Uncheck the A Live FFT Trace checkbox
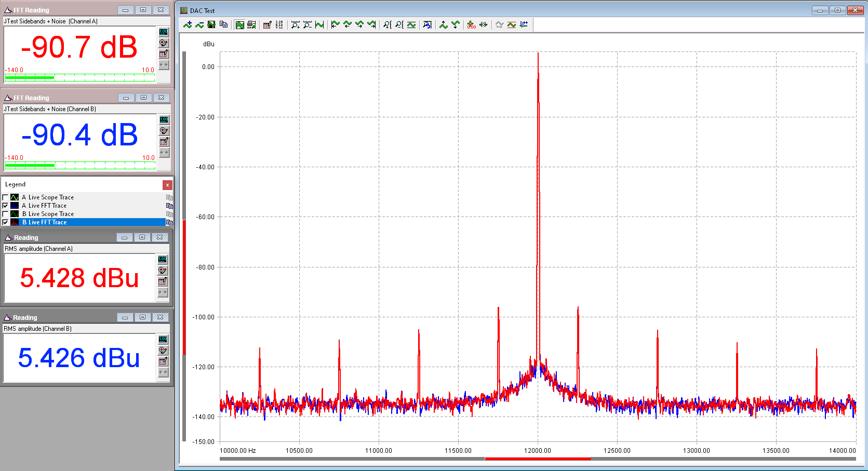 (x=5, y=206)
